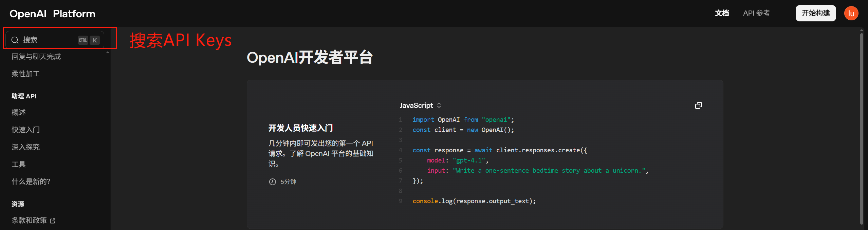The image size is (868, 230).
Task: Open the JavaScript language dropdown
Action: (x=420, y=106)
